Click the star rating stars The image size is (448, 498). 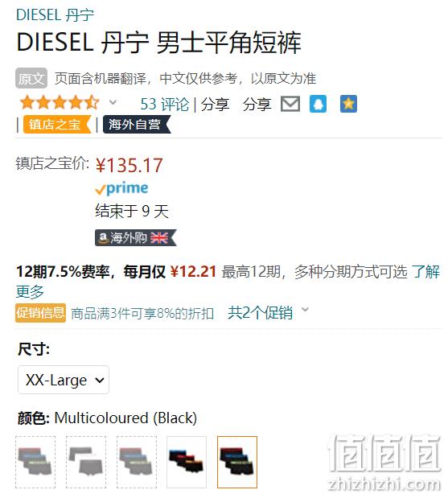point(60,103)
